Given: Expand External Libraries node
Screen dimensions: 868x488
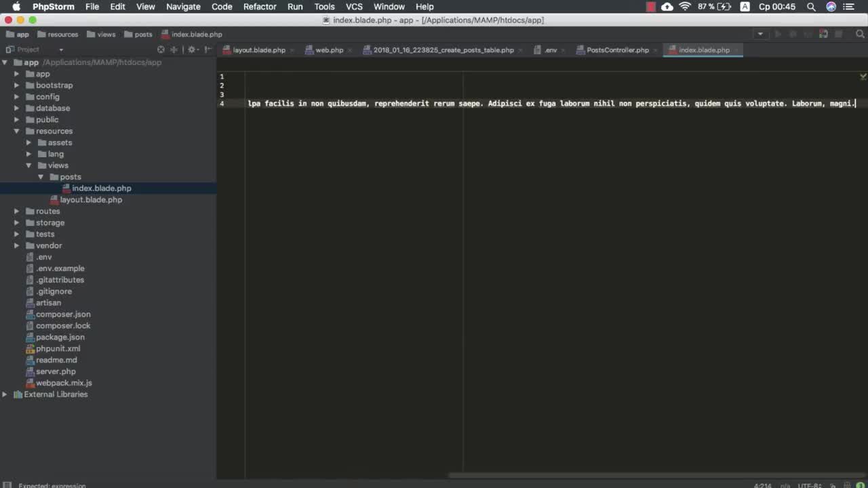Looking at the screenshot, I should [x=5, y=394].
